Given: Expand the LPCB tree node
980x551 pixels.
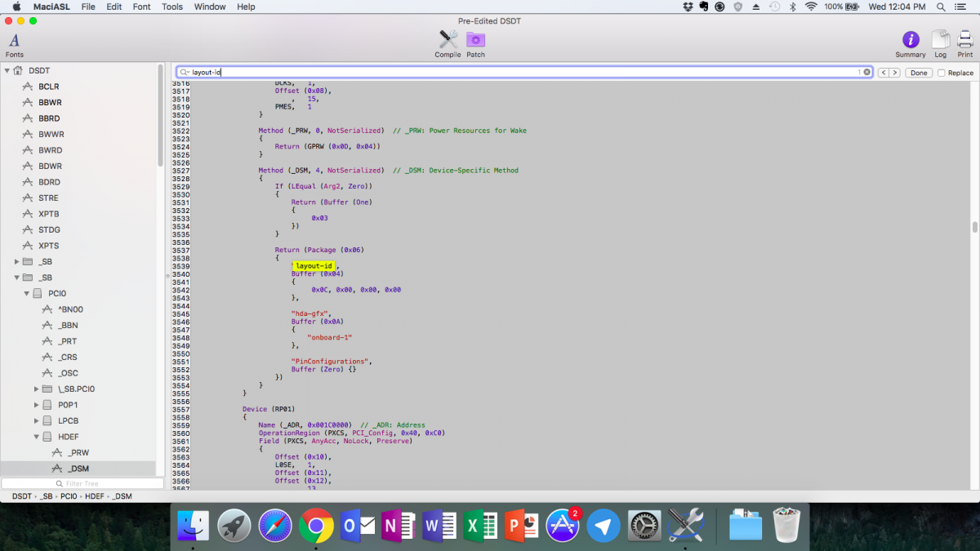Looking at the screenshot, I should (37, 420).
